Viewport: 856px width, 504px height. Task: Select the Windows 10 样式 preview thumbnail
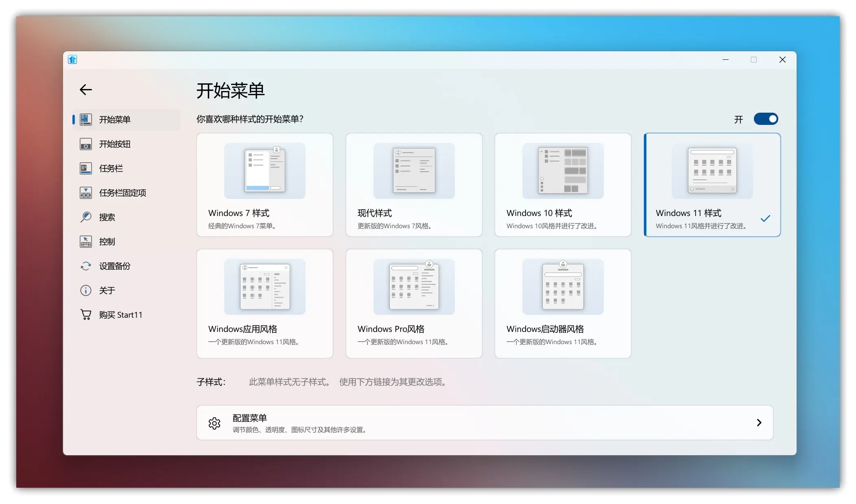563,170
